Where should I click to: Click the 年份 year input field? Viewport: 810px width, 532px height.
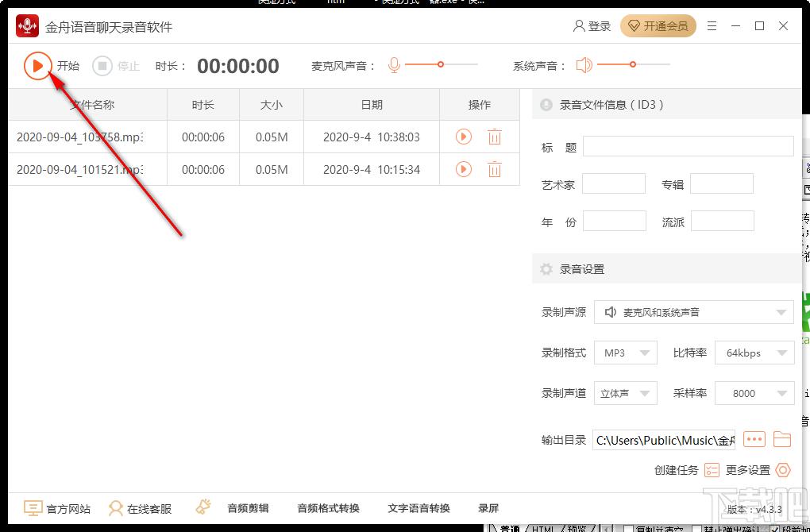(614, 221)
